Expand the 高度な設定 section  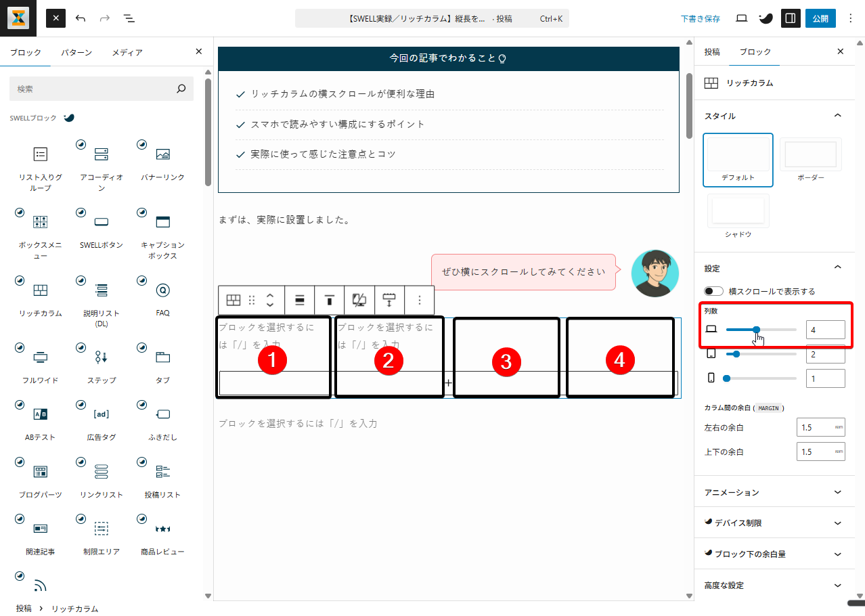coord(772,585)
